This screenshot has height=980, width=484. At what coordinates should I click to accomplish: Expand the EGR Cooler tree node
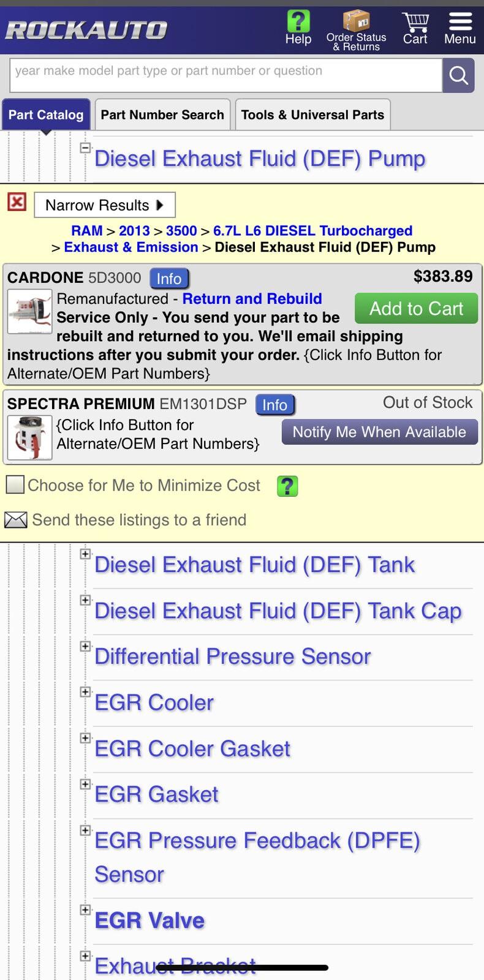click(x=86, y=692)
